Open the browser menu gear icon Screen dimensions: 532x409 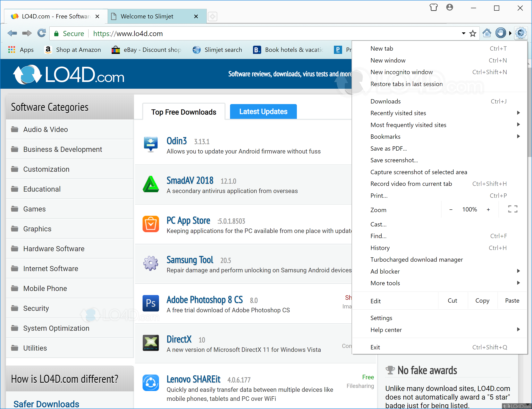(x=521, y=33)
